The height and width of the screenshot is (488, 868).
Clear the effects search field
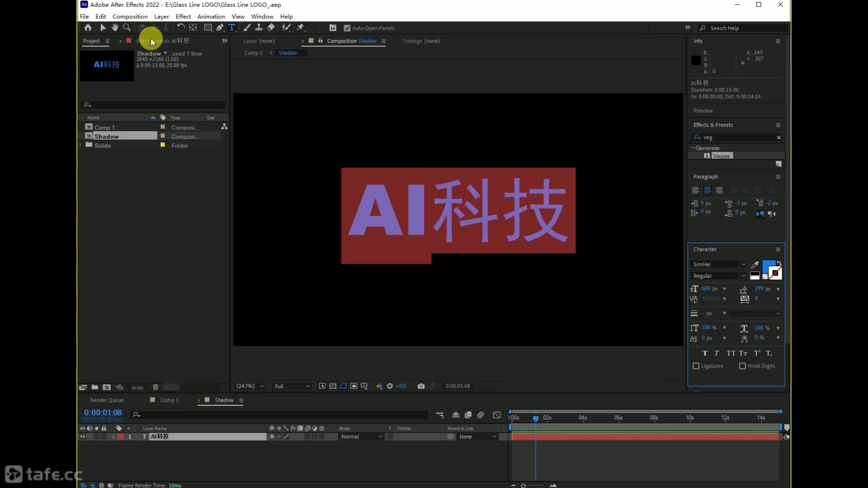tap(778, 137)
